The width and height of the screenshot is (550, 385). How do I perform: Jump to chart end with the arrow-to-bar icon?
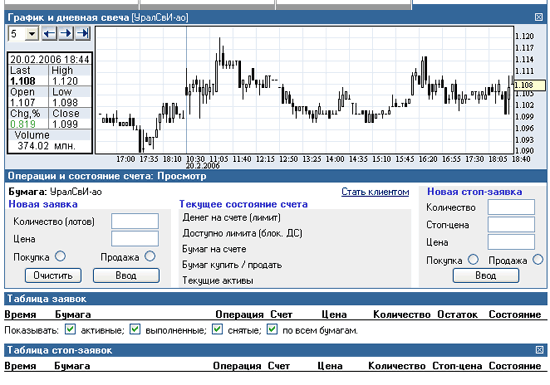[83, 34]
